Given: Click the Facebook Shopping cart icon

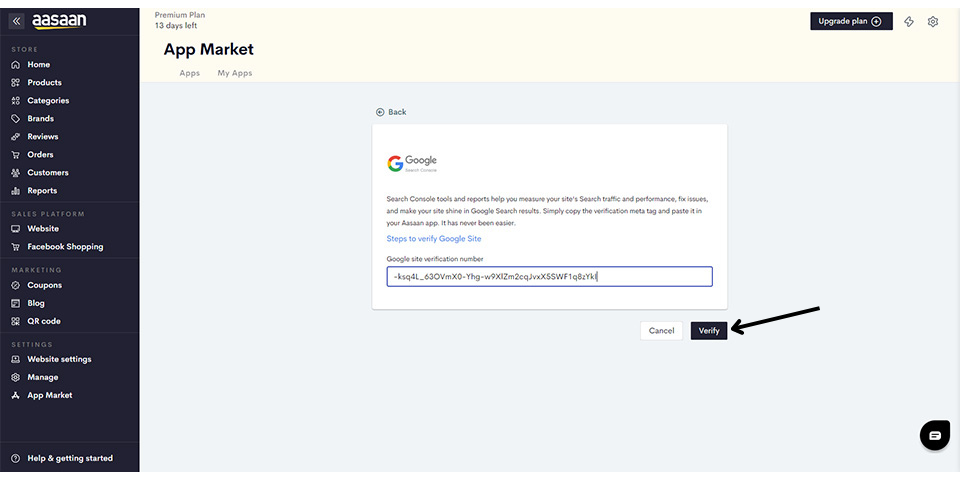Looking at the screenshot, I should pyautogui.click(x=16, y=247).
